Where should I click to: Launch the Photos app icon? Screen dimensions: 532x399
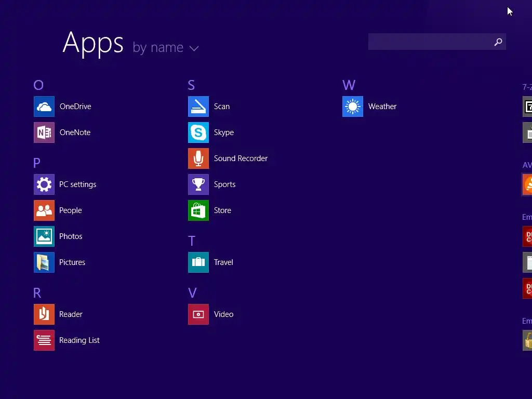point(44,236)
